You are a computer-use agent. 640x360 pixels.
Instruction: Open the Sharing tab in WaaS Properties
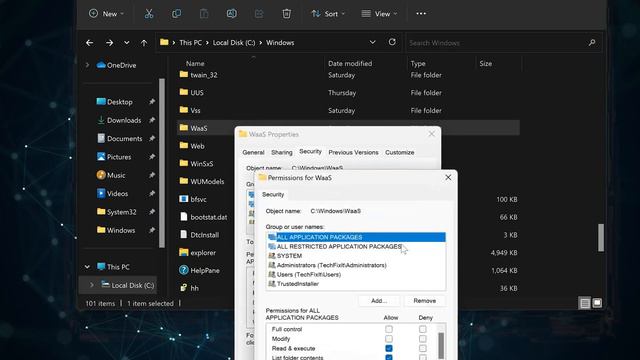tap(282, 152)
